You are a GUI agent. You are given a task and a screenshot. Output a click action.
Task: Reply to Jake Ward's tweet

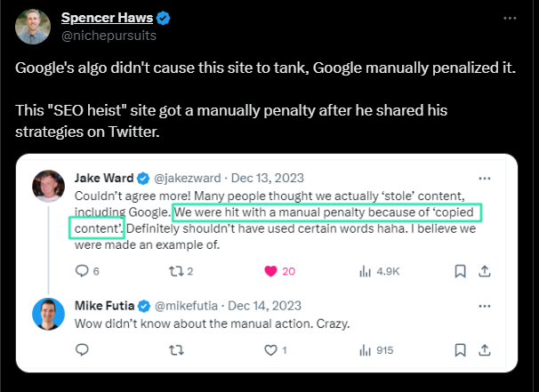(83, 270)
